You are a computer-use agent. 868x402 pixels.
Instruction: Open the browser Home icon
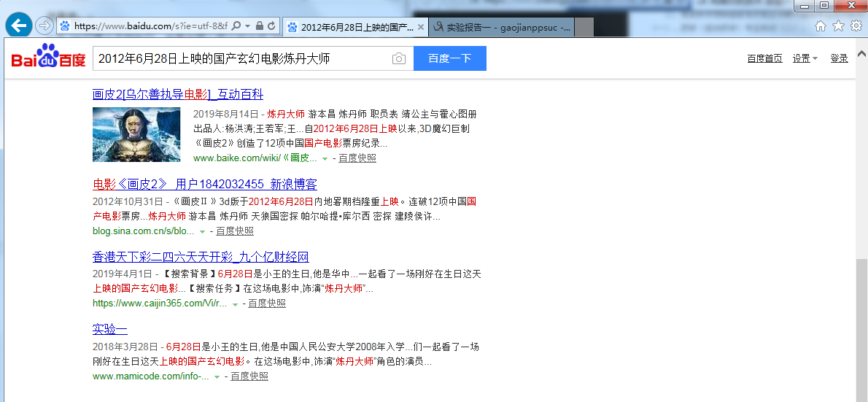821,26
